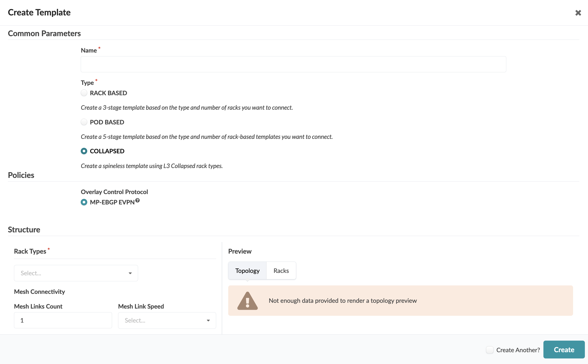Click the MP-EBGP EVPN help icon

click(x=137, y=200)
